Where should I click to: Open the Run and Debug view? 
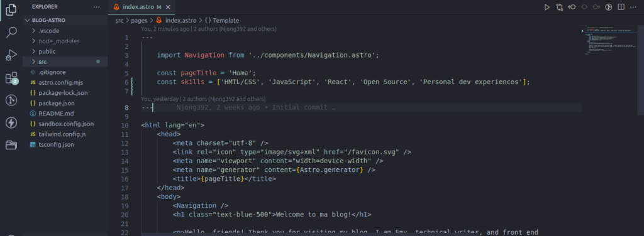[11, 55]
